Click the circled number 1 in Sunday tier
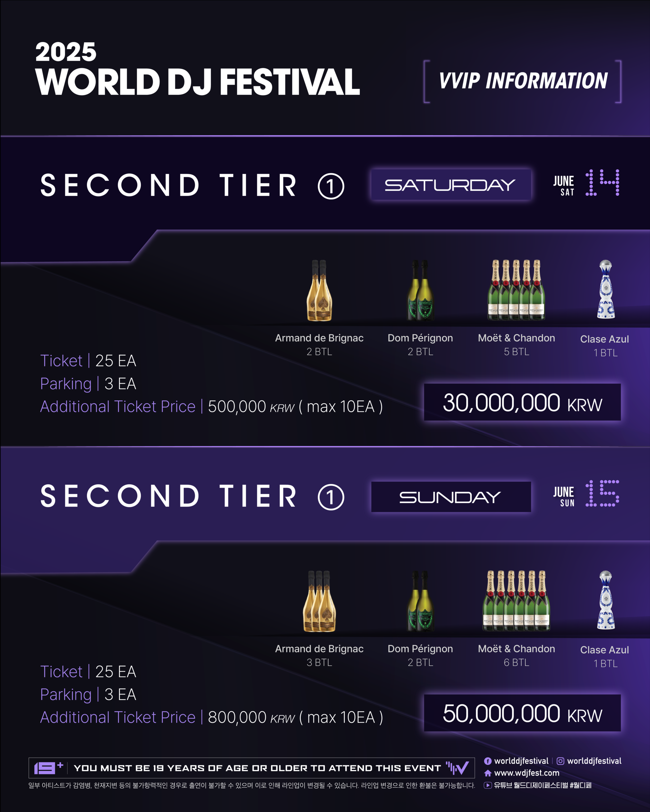 point(331,497)
